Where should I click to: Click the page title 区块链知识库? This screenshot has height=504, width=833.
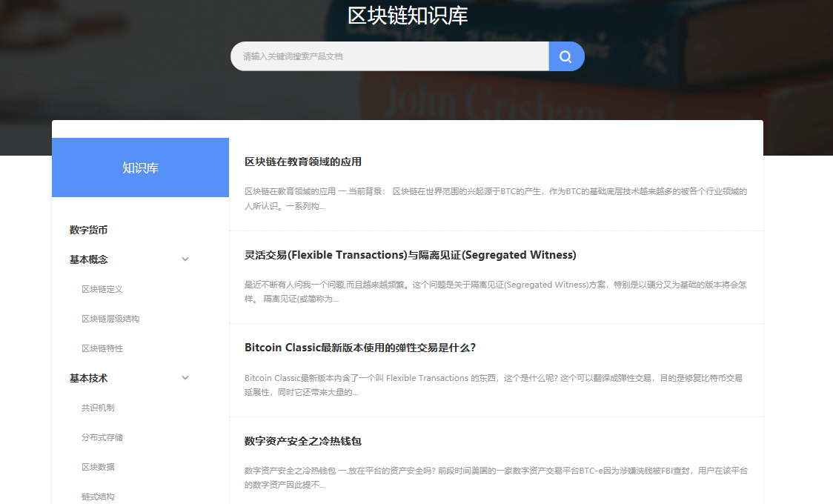click(408, 16)
